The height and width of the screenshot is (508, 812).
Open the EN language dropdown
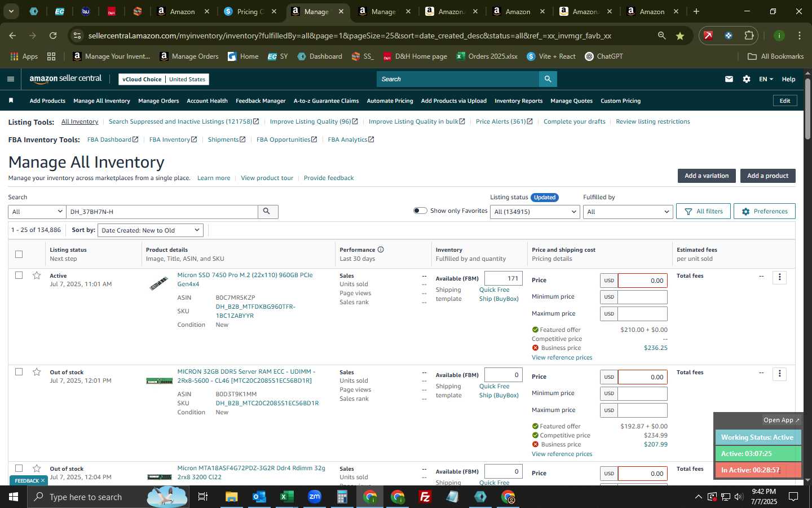pos(766,79)
